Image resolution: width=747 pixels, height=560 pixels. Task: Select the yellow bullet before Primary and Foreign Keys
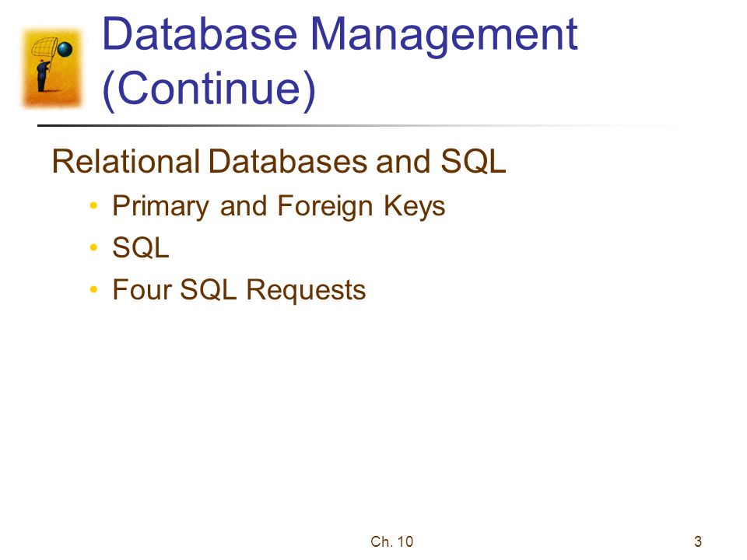(93, 205)
